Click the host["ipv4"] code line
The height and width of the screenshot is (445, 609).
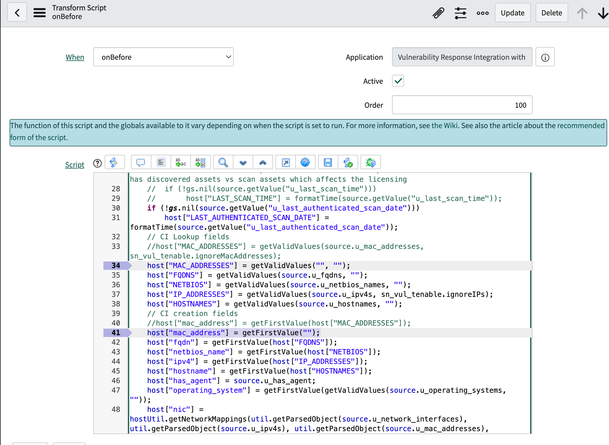click(x=257, y=362)
